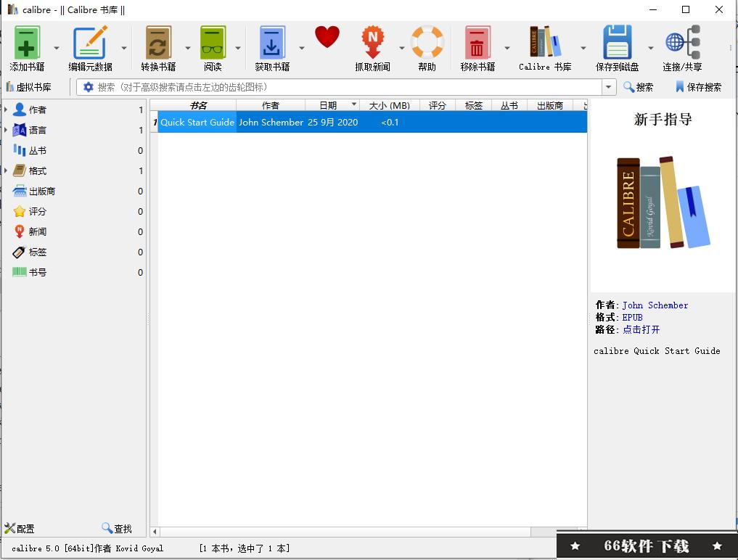Open the 转换书籍 dropdown arrow
738x560 pixels.
(x=188, y=48)
